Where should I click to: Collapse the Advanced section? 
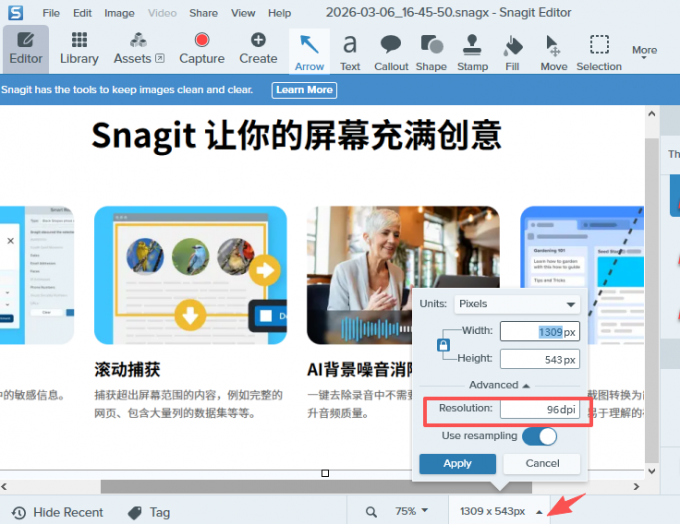coord(499,385)
